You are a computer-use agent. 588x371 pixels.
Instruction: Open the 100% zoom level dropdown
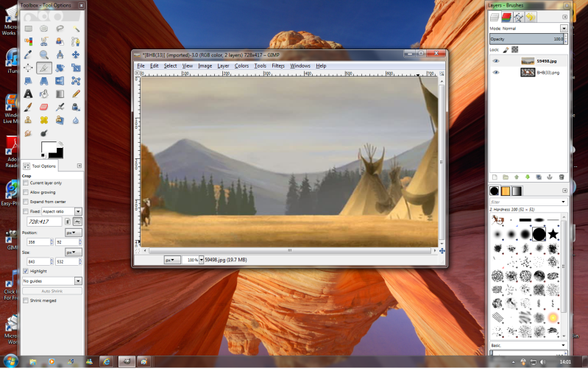201,260
